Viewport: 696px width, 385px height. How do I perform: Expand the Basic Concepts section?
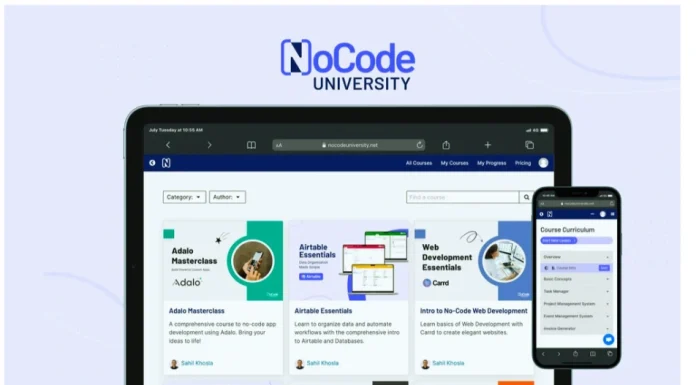(576, 279)
